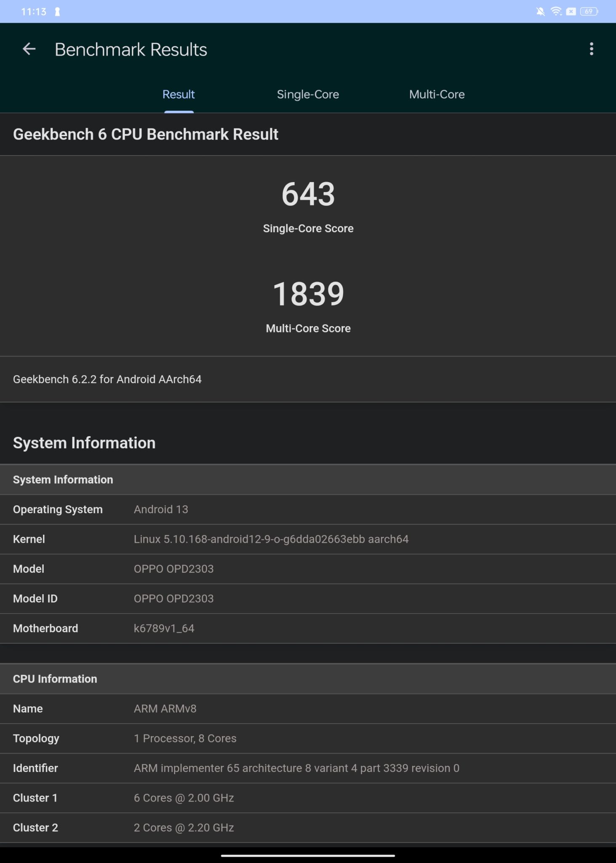Viewport: 616px width, 863px height.
Task: Tap the muted notifications bell icon
Action: (540, 12)
